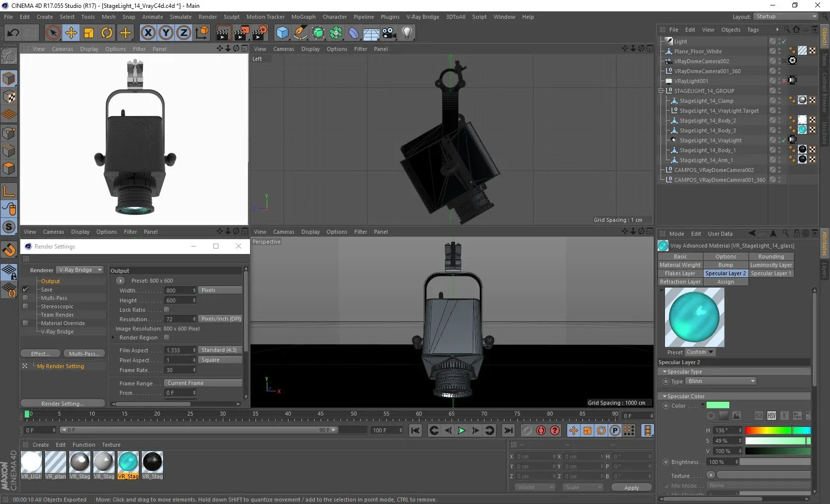Image resolution: width=830 pixels, height=504 pixels.
Task: Play the animation forwards
Action: [x=461, y=430]
